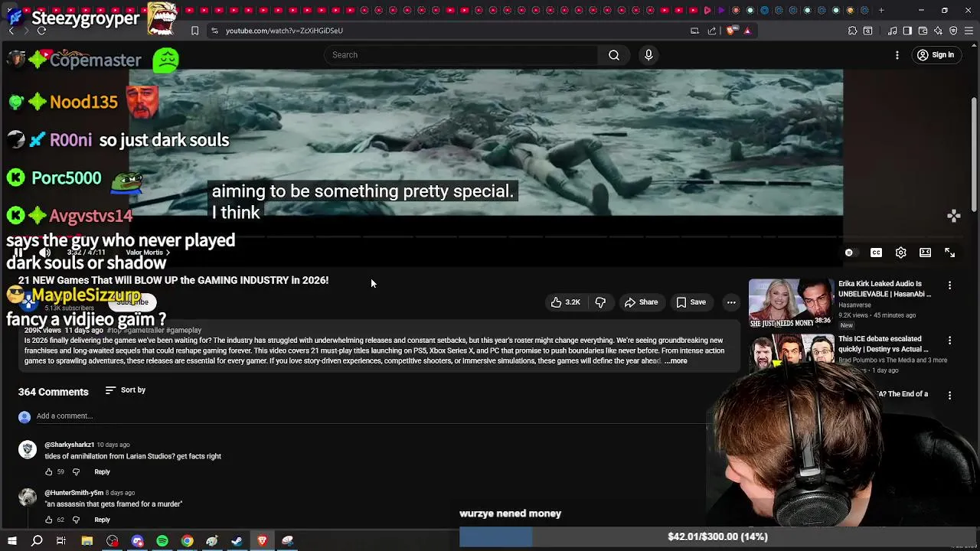Open Google Chrome from taskbar
The height and width of the screenshot is (551, 980).
tap(187, 541)
